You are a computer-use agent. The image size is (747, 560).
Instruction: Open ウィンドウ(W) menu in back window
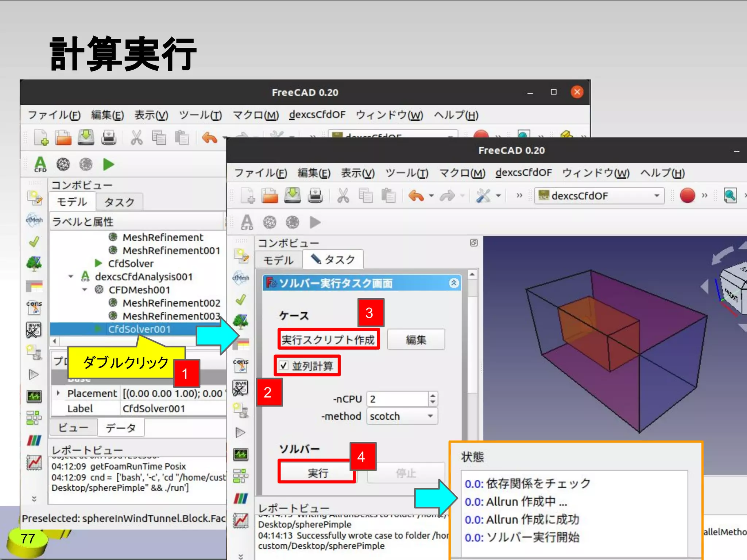(389, 115)
